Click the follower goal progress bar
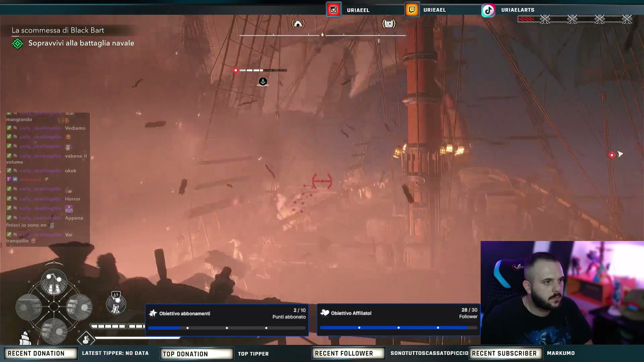Image resolution: width=644 pixels, height=362 pixels. pyautogui.click(x=398, y=327)
